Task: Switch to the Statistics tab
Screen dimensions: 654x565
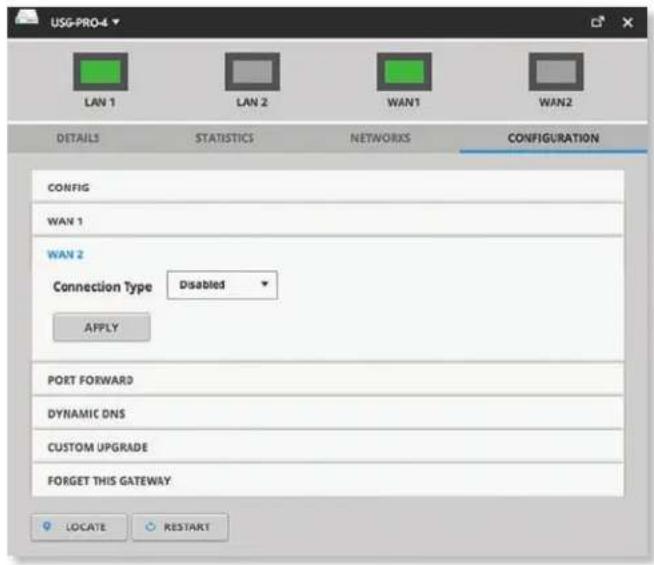Action: (x=224, y=138)
